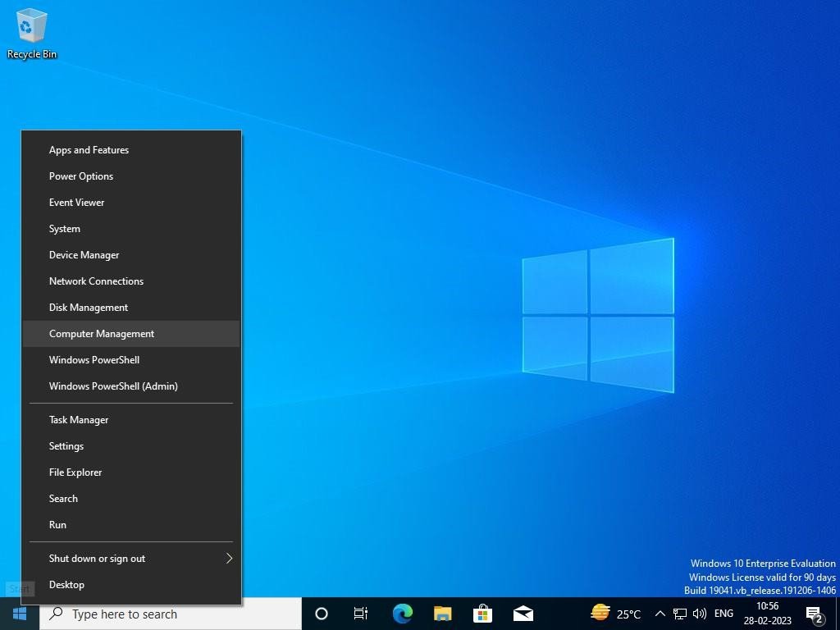This screenshot has height=630, width=840.
Task: Open Device Manager from the menu
Action: (131, 255)
